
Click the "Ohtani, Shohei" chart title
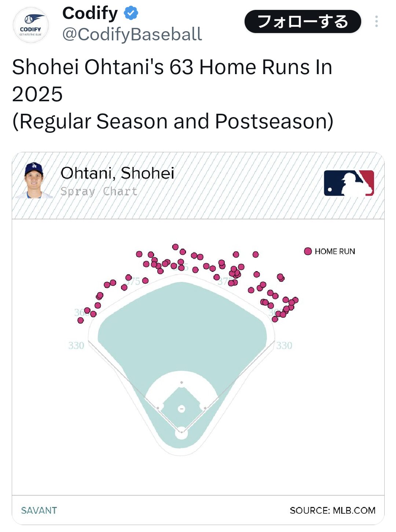point(117,173)
